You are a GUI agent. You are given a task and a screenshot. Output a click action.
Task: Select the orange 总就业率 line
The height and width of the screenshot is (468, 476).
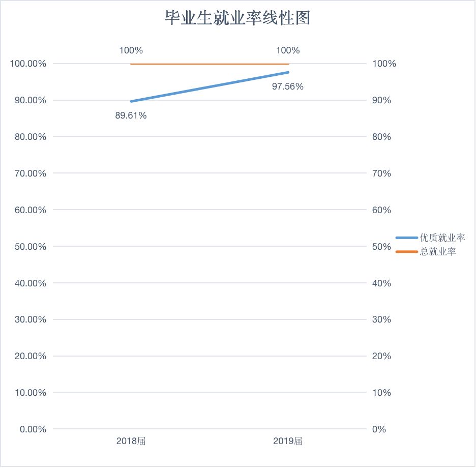point(210,64)
